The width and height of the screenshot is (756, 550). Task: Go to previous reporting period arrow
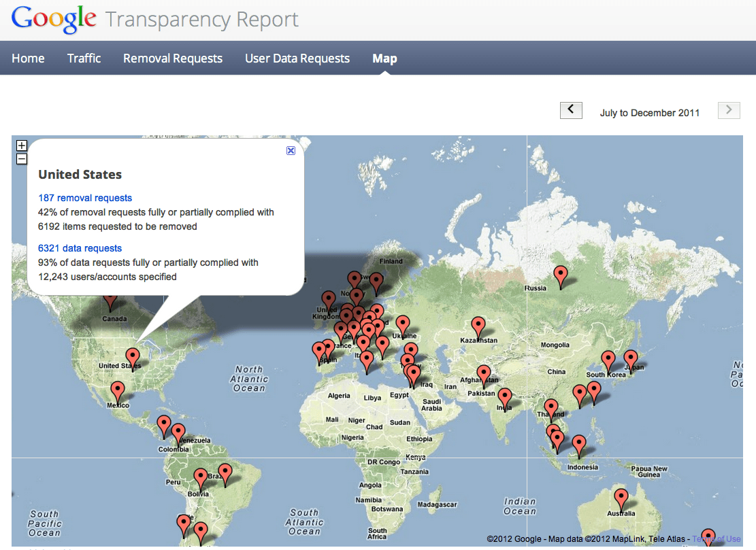pos(571,110)
